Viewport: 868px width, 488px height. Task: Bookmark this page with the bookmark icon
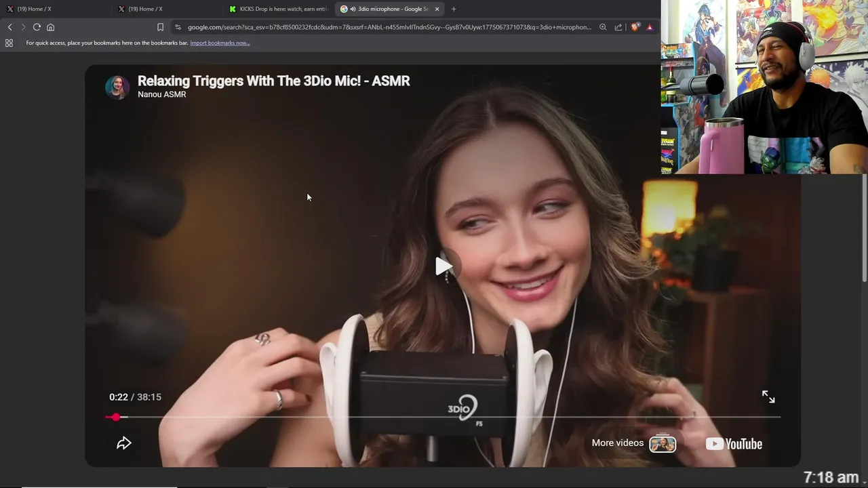point(160,27)
